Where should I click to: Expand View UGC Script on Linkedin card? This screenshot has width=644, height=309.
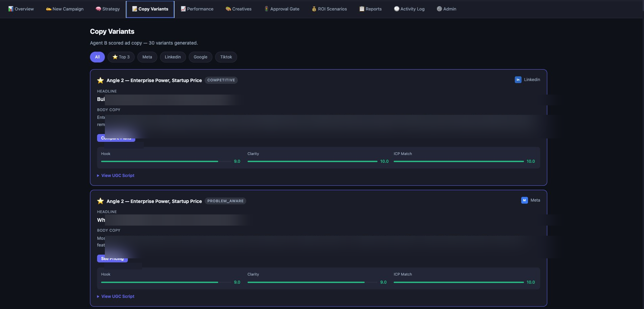[x=116, y=176]
